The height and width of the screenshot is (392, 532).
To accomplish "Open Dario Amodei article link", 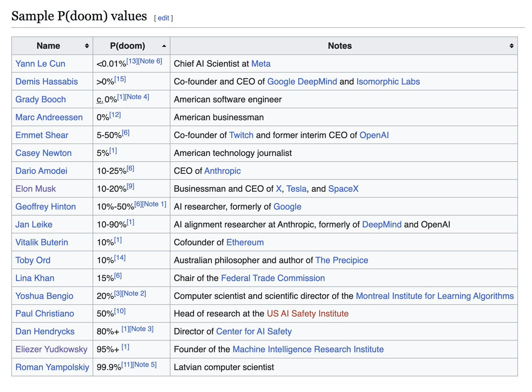I will pos(42,171).
